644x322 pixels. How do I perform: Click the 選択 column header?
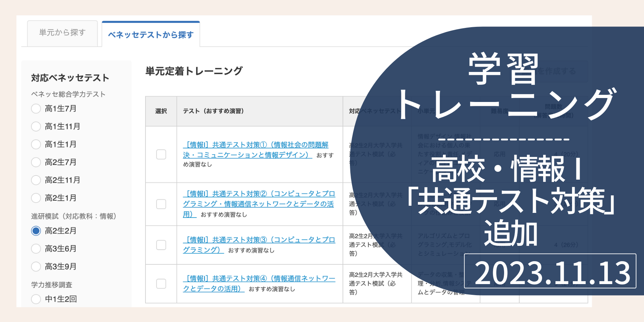coord(161,111)
